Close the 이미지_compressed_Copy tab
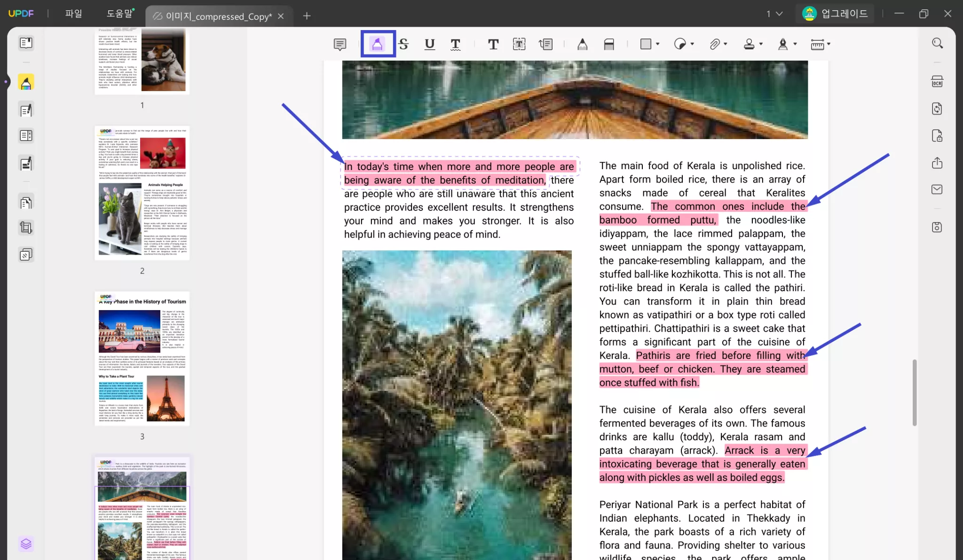The width and height of the screenshot is (963, 560). click(281, 16)
